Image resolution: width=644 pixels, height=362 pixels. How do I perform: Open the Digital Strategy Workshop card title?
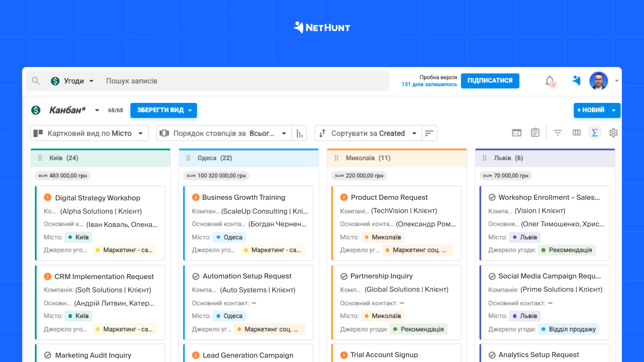(x=98, y=198)
